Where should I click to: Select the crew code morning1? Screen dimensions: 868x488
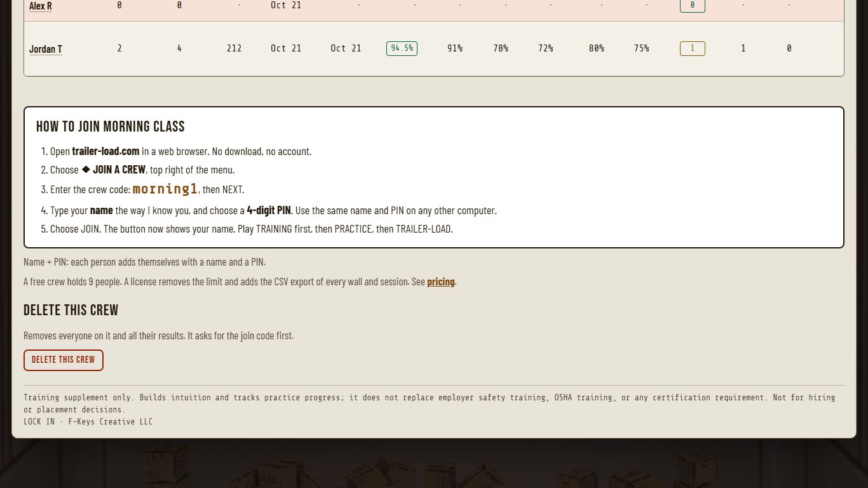[165, 189]
